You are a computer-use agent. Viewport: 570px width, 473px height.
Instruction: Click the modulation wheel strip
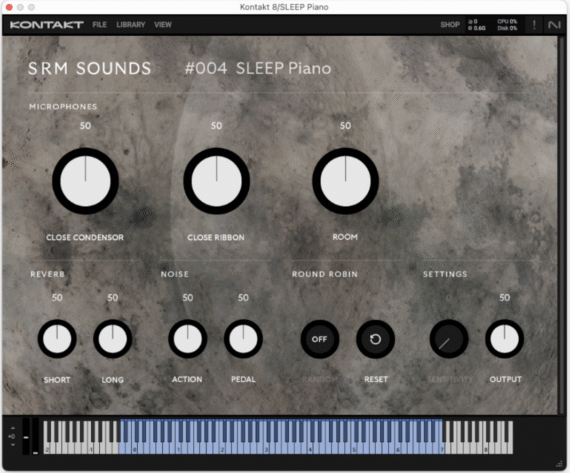[35, 436]
